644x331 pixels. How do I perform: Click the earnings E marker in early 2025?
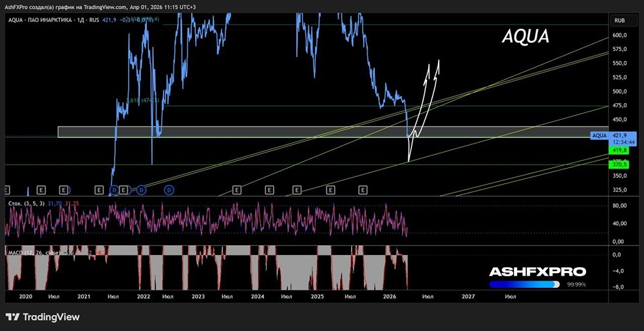coord(330,190)
